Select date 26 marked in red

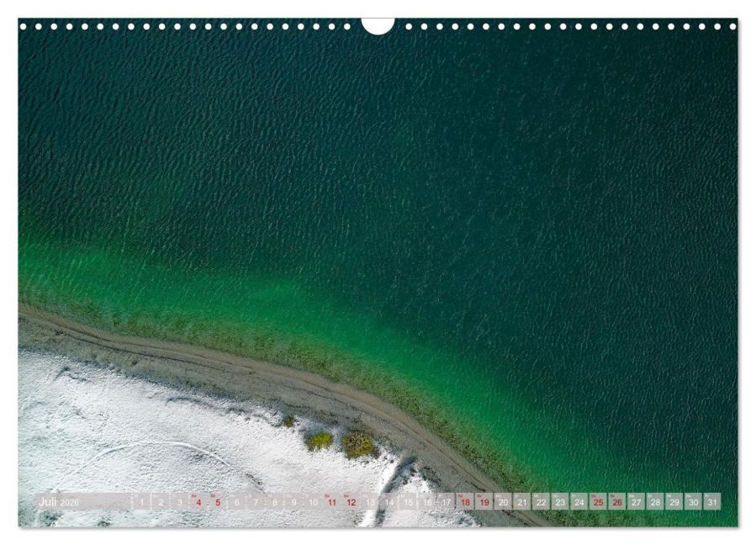(617, 501)
